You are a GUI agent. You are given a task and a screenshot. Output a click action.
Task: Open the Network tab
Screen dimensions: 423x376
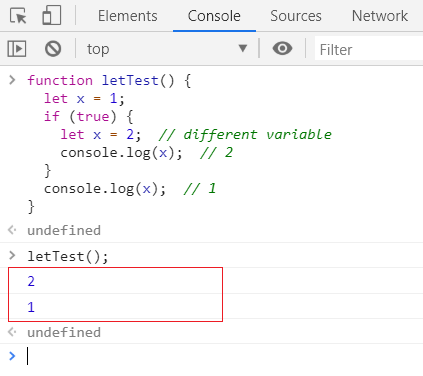[380, 16]
